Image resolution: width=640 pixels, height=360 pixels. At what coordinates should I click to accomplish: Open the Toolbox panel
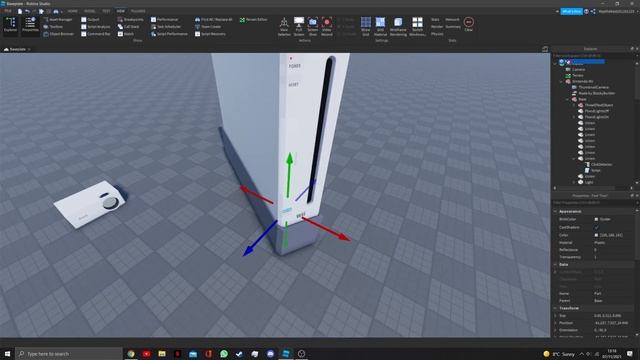[53, 27]
